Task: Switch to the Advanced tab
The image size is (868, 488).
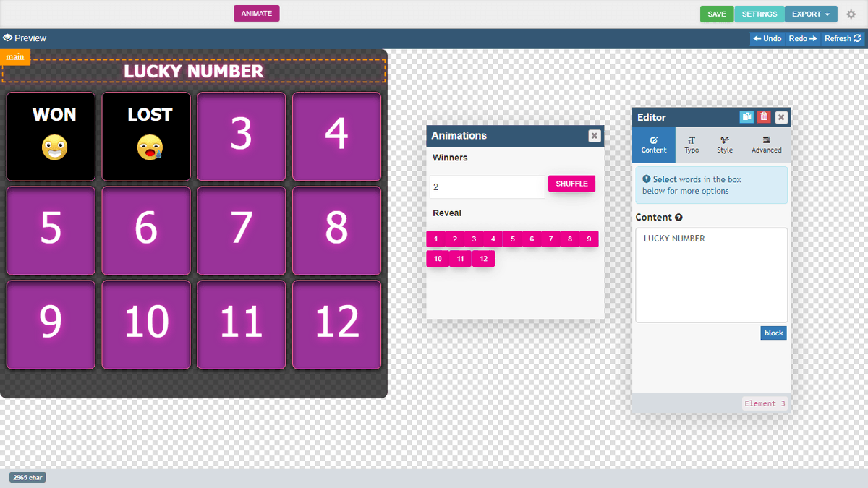Action: click(766, 145)
